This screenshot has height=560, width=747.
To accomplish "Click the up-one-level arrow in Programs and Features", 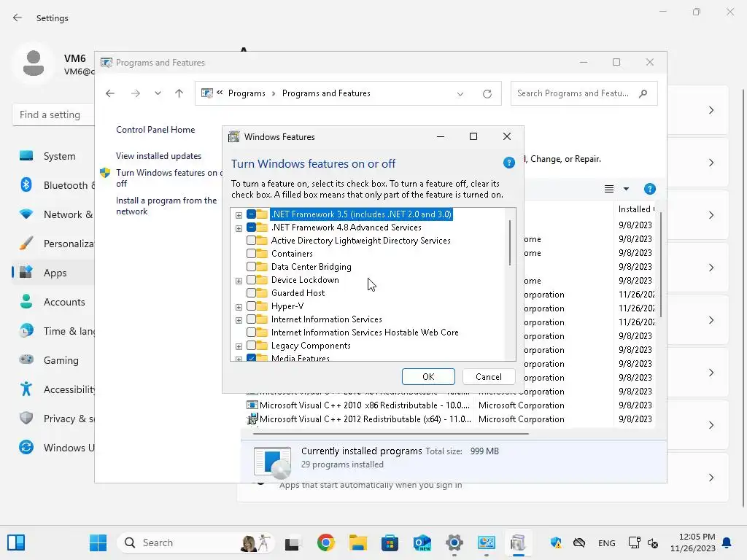I will (x=179, y=93).
